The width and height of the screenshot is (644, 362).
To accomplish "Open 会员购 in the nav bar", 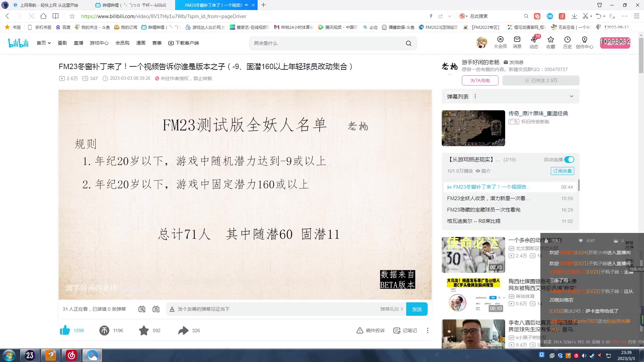I will coord(122,43).
